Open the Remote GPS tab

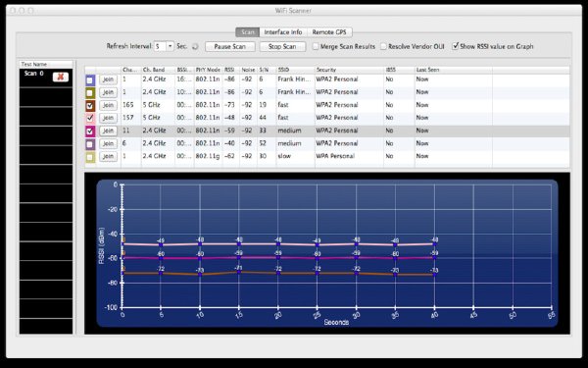[x=329, y=32]
